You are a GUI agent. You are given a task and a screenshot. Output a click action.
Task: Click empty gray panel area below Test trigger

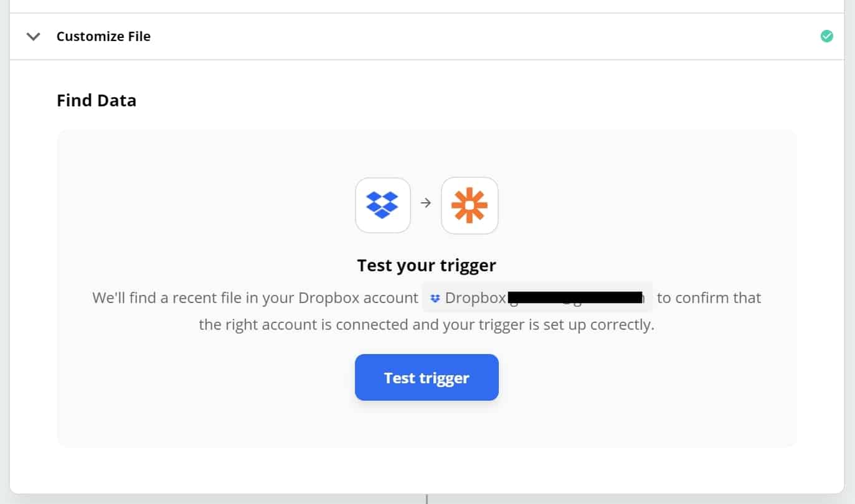click(427, 426)
